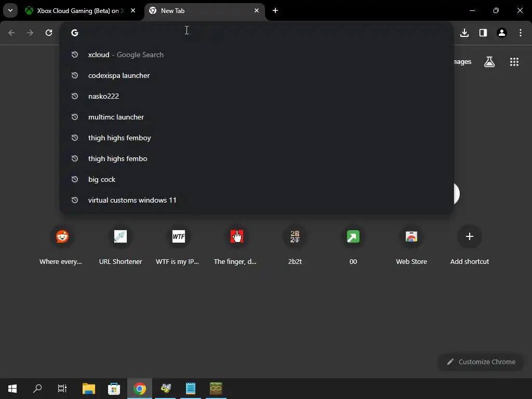Open the profile avatar menu
The width and height of the screenshot is (532, 399).
tap(502, 33)
